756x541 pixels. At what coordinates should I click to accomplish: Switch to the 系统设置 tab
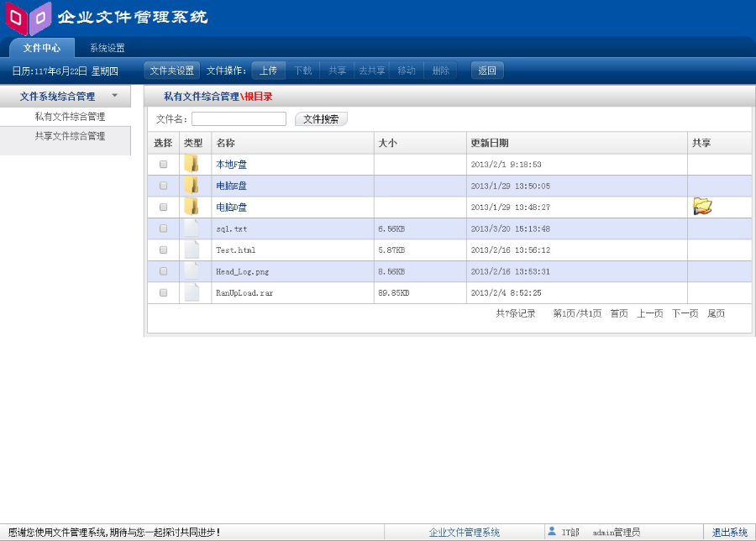coord(107,48)
